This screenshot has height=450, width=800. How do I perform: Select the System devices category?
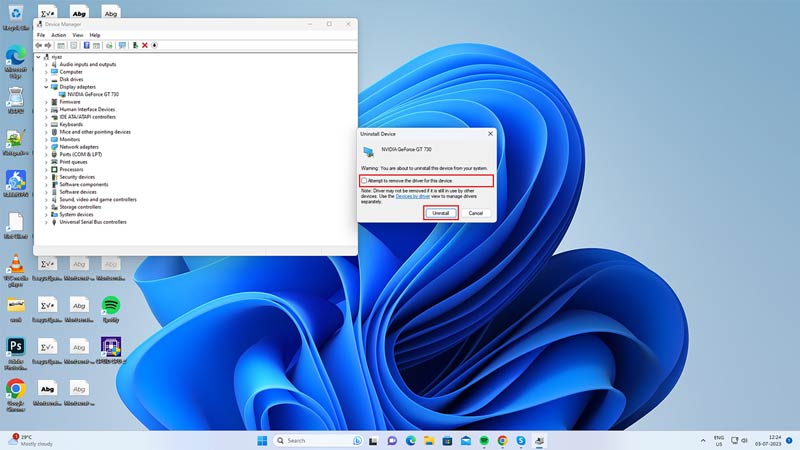click(76, 215)
